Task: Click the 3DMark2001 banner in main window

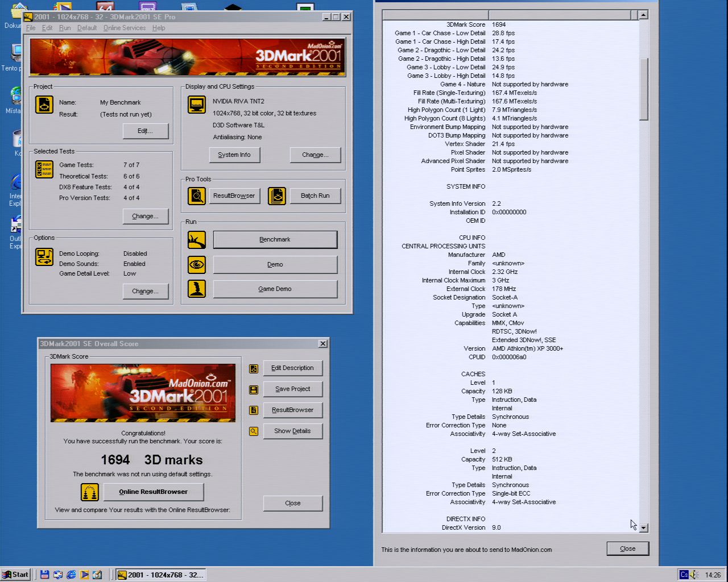Action: 187,57
